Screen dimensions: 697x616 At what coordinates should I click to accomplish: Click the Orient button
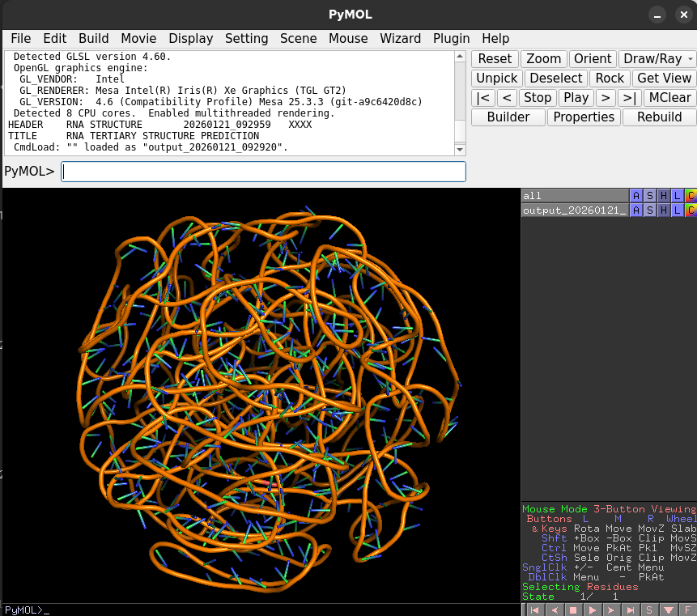(x=593, y=58)
